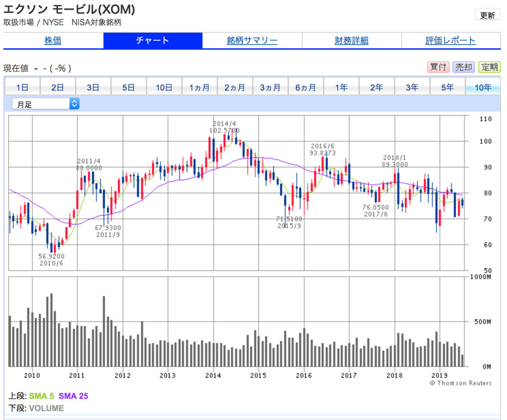Select the 3日 chart period
The height and width of the screenshot is (420, 507).
93,87
